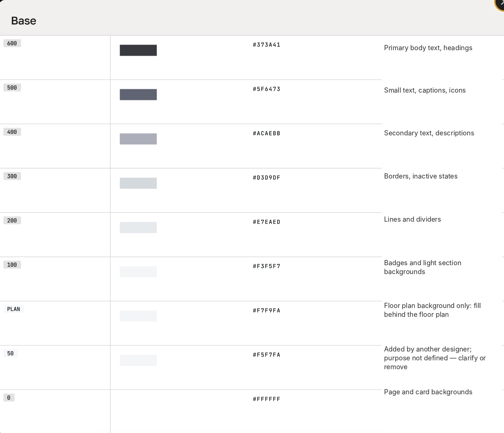Click 'Page and card backgrounds' description
This screenshot has height=433, width=504.
pyautogui.click(x=428, y=392)
